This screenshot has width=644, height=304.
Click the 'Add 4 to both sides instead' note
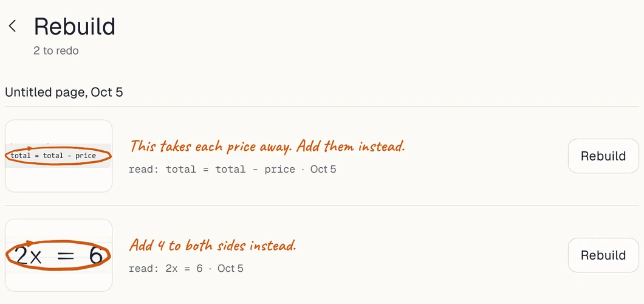[213, 245]
